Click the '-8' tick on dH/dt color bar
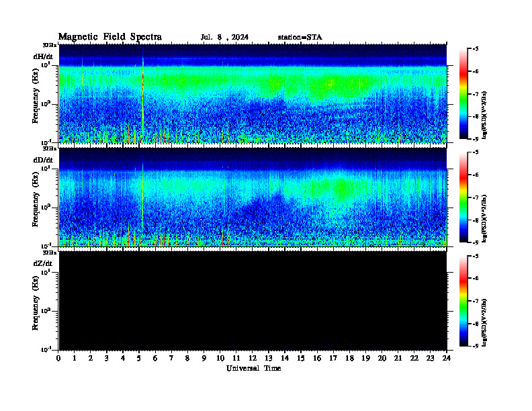532x411 pixels. (x=476, y=116)
